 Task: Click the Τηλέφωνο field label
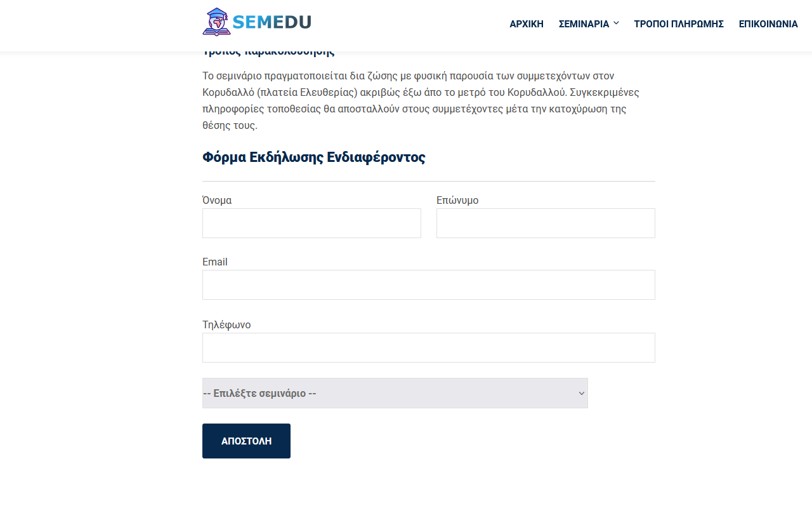pos(226,325)
